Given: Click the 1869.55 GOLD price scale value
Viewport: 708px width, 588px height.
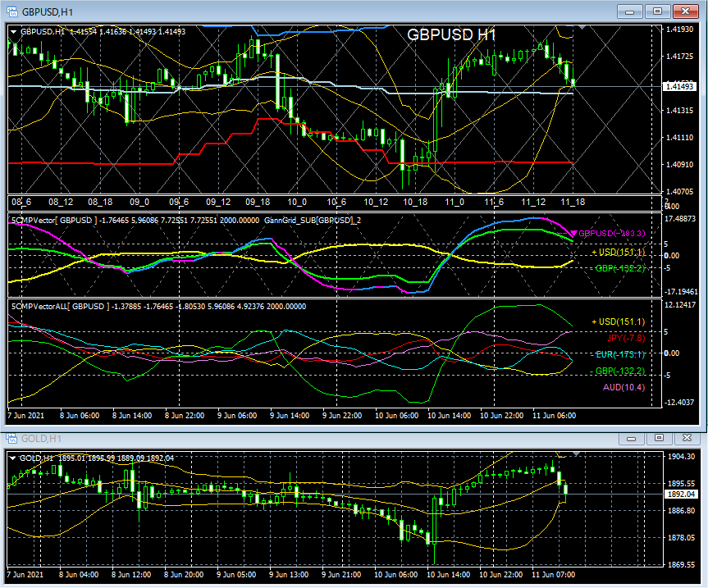Looking at the screenshot, I should pos(682,565).
